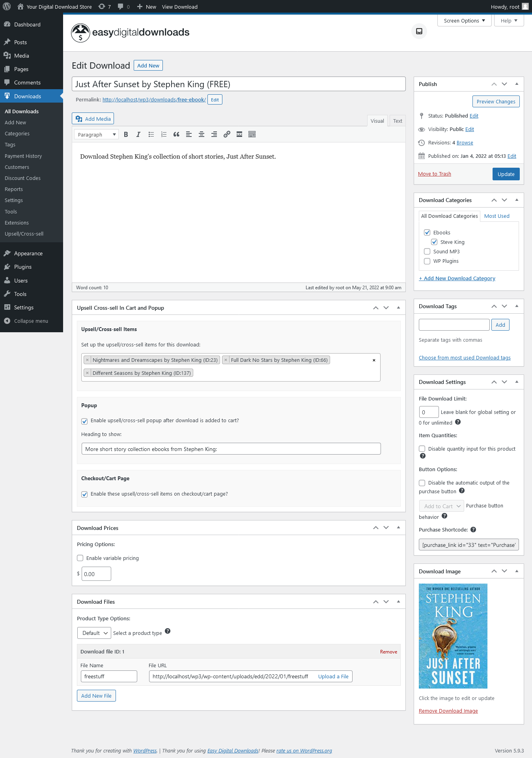Screen dimensions: 532x758
Task: Open the comments bubble in admin bar
Action: click(123, 7)
